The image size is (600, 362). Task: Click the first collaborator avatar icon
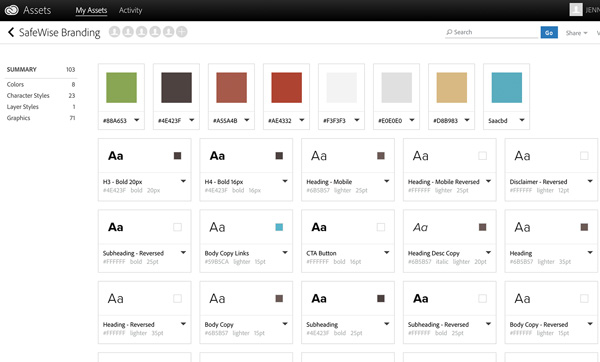point(114,32)
